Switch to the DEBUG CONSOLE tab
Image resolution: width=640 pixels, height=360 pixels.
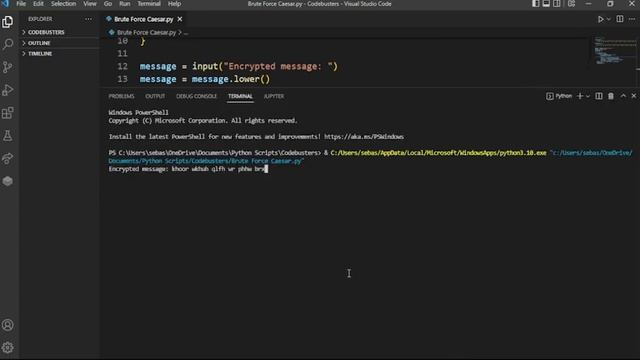tap(196, 96)
